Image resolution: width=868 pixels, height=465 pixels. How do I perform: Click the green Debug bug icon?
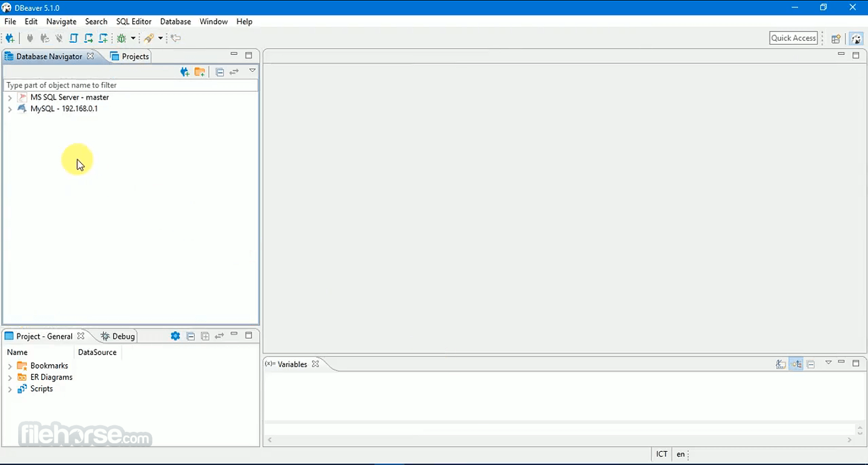point(122,38)
